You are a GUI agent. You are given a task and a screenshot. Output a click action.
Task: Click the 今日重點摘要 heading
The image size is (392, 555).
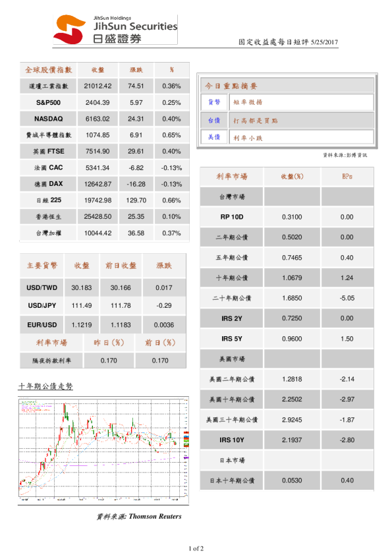231,86
